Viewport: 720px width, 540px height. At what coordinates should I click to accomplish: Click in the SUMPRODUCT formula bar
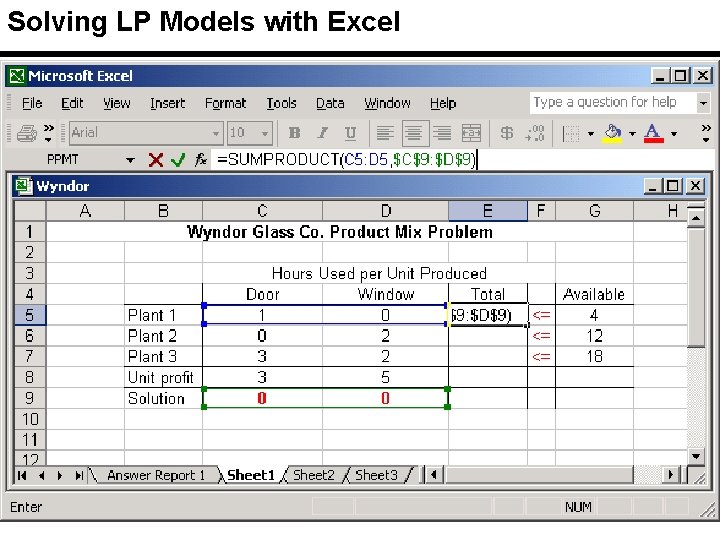click(x=462, y=160)
